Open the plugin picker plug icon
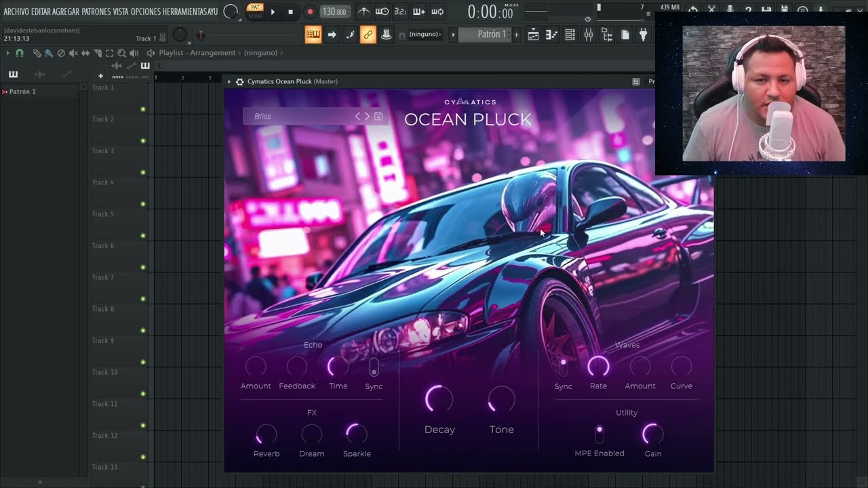The height and width of the screenshot is (488, 868). click(643, 35)
